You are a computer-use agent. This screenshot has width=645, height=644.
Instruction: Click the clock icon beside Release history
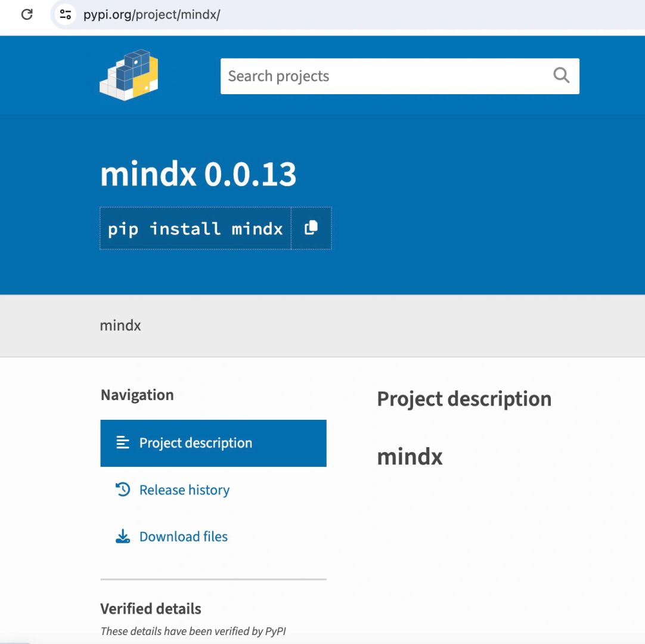[123, 490]
